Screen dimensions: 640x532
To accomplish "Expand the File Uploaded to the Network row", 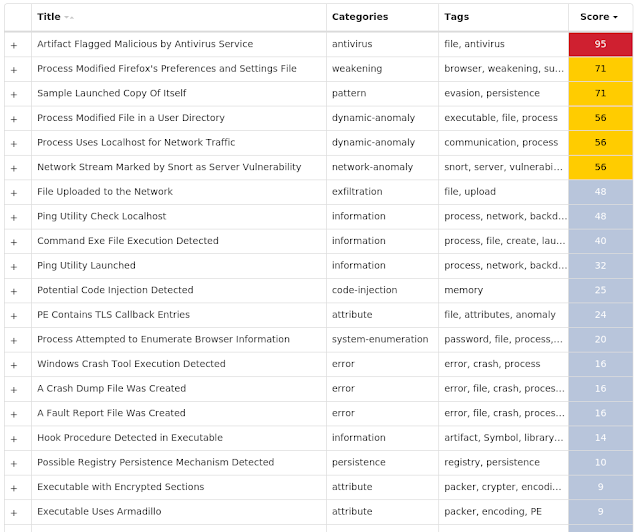I will (14, 193).
